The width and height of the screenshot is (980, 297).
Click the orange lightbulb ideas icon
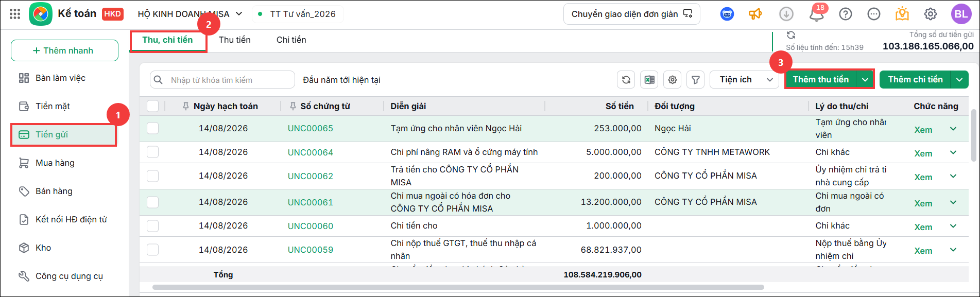902,14
